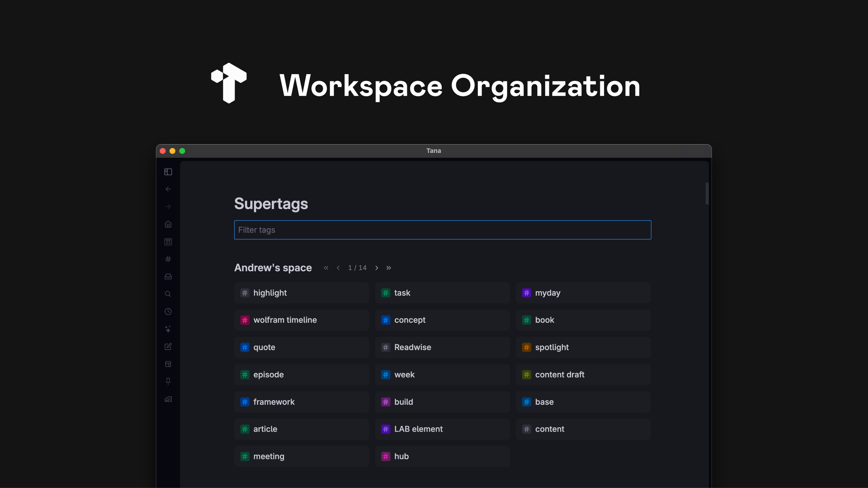Open Supertags hash icon in sidebar
The width and height of the screenshot is (868, 488).
pyautogui.click(x=168, y=259)
